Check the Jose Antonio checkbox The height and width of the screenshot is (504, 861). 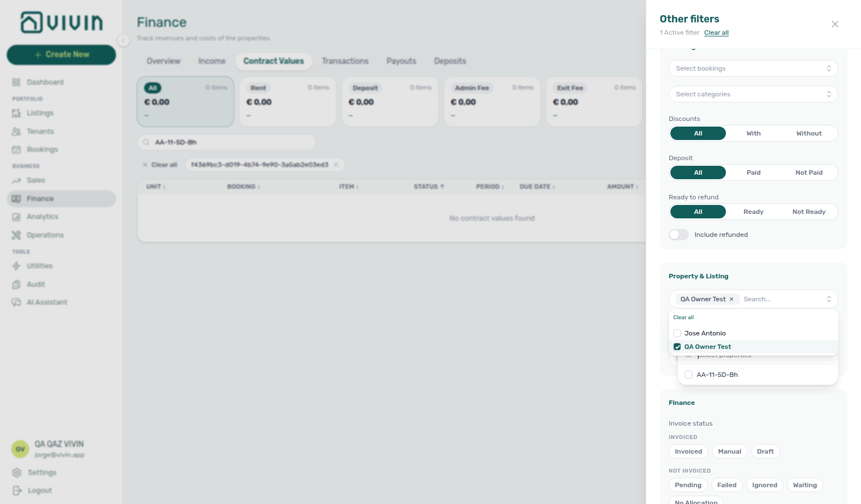(677, 333)
